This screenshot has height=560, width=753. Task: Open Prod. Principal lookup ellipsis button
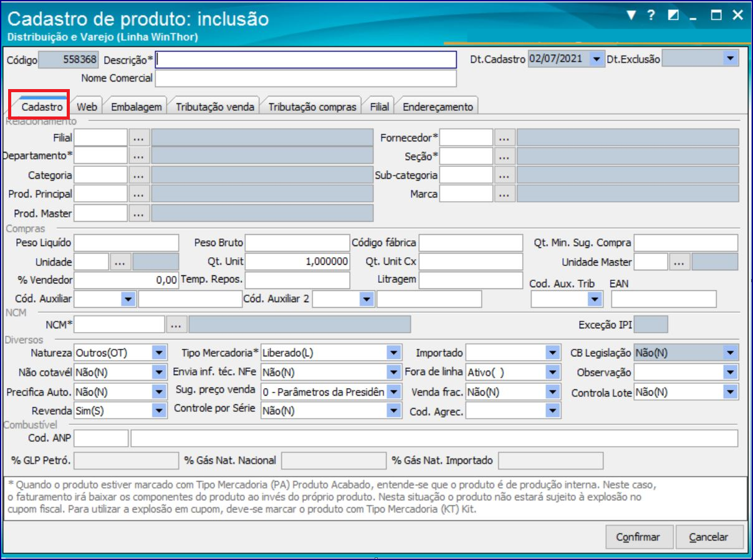139,194
